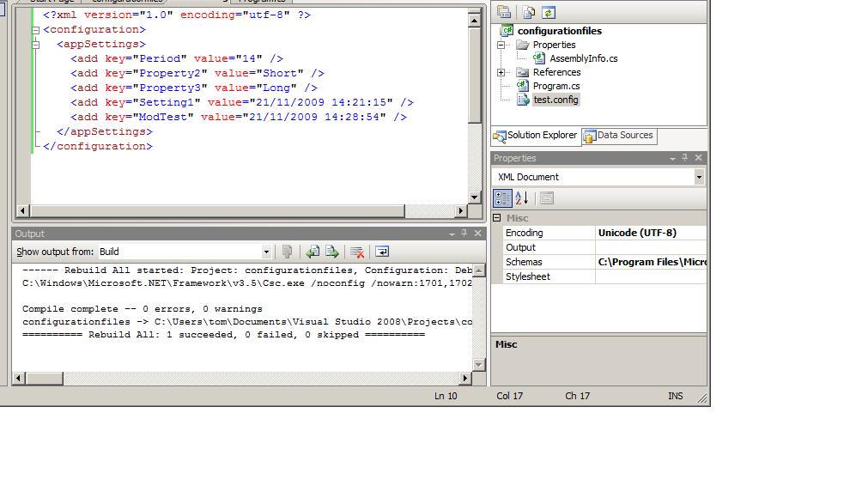Click the editor vertical scrollbar thumb
Screen dimensions: 856x504
[x=474, y=76]
